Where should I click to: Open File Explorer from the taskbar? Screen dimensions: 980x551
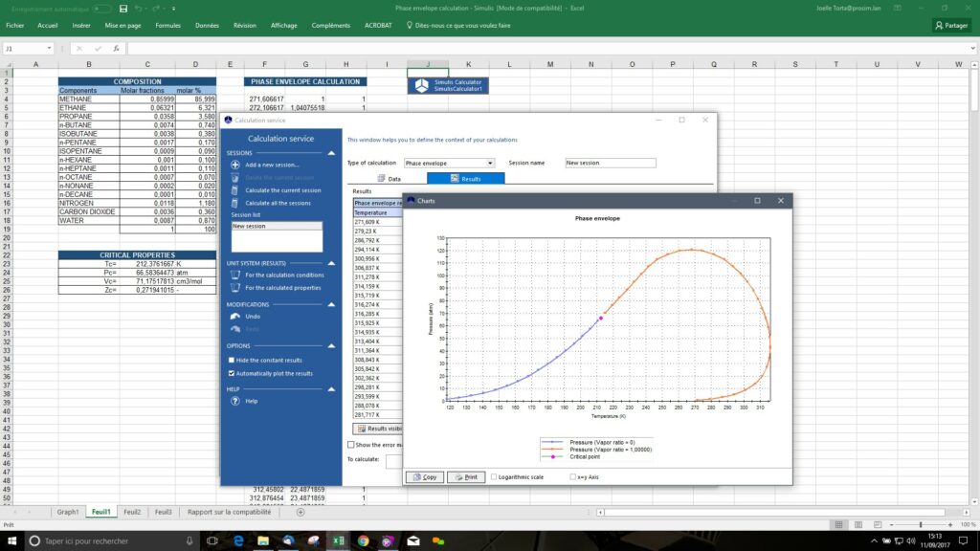click(x=263, y=541)
